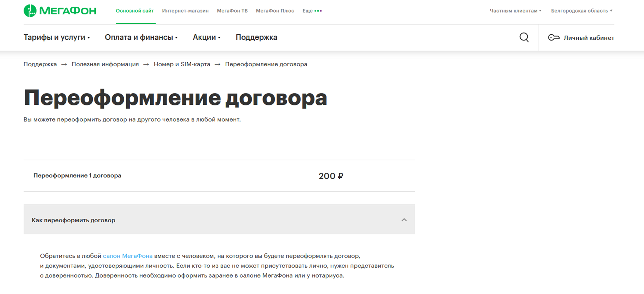Expand the Тарифы и услуги menu

(57, 37)
